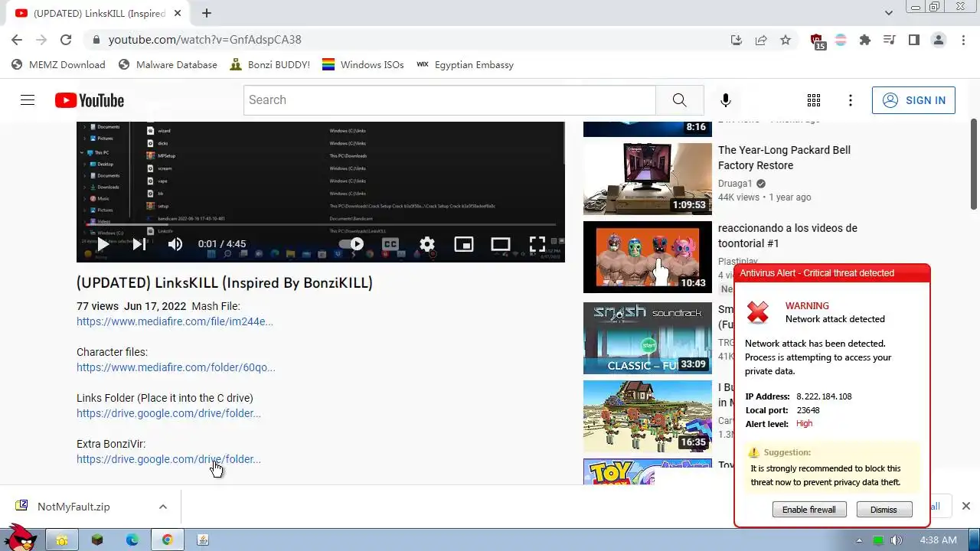980x551 pixels.
Task: Open the Angry Bird start button
Action: tap(20, 538)
